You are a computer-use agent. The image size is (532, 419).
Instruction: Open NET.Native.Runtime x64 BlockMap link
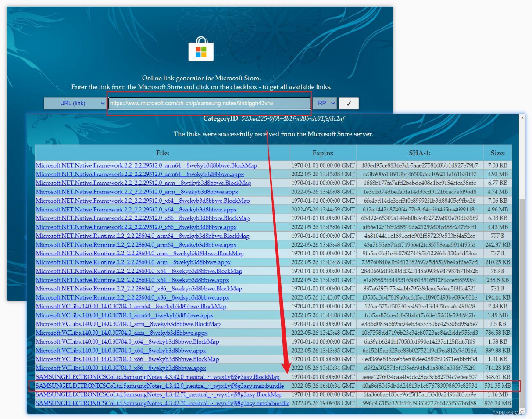pos(139,271)
